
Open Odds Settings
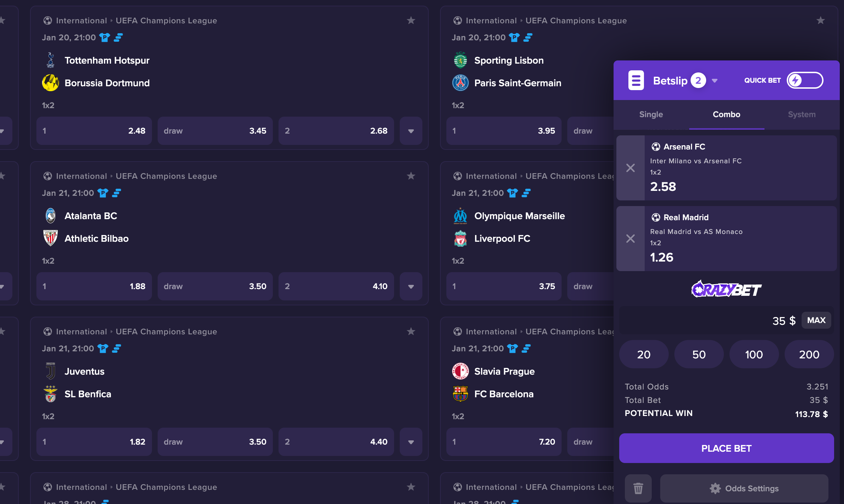click(744, 488)
